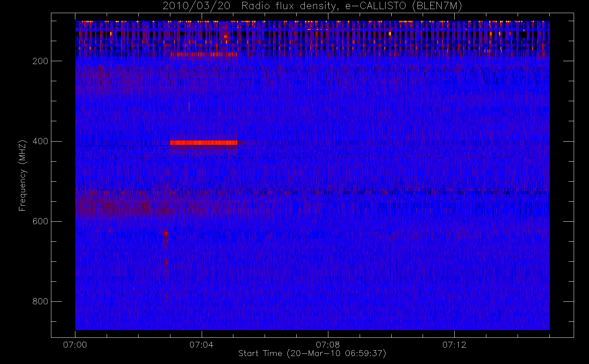Click the 600 frequency tick label
589x364 pixels.
pyautogui.click(x=40, y=221)
